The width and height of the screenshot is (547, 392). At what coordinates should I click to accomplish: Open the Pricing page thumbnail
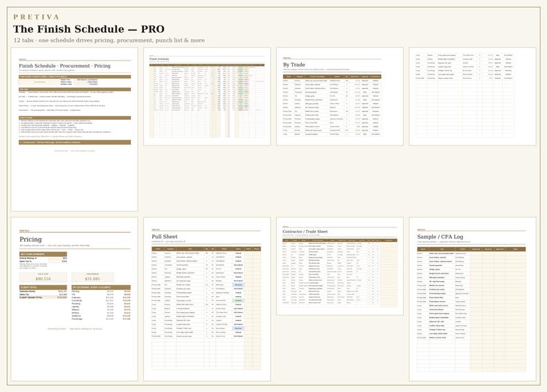pos(74,299)
